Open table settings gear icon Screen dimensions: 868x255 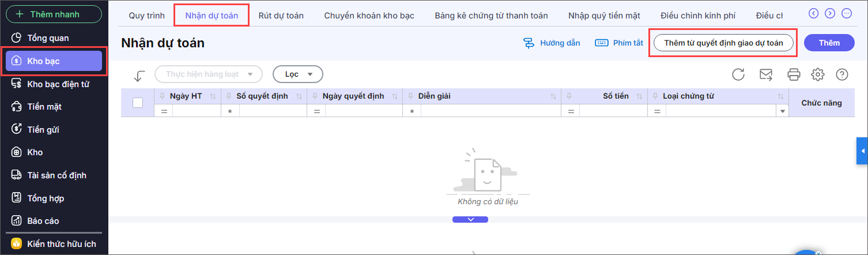[818, 74]
